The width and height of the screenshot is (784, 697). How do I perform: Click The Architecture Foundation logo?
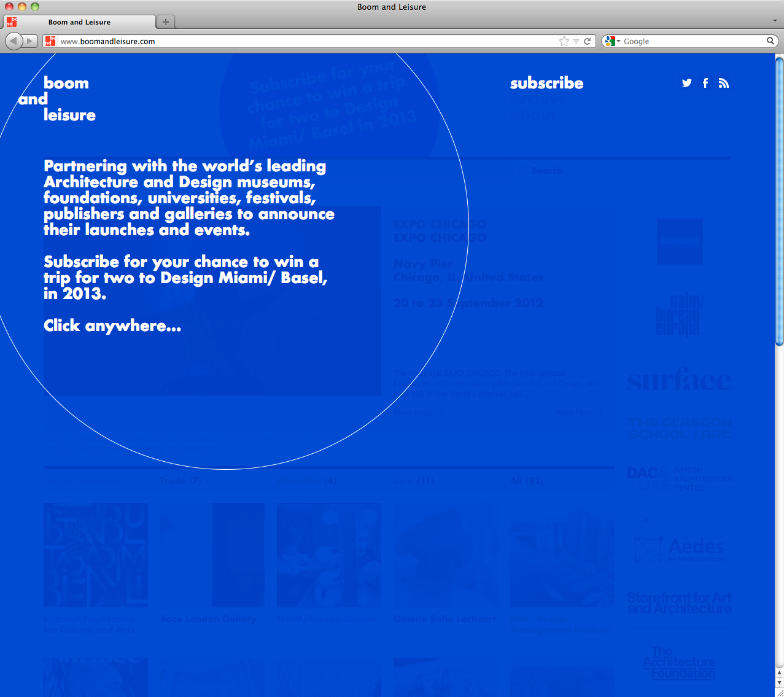680,663
